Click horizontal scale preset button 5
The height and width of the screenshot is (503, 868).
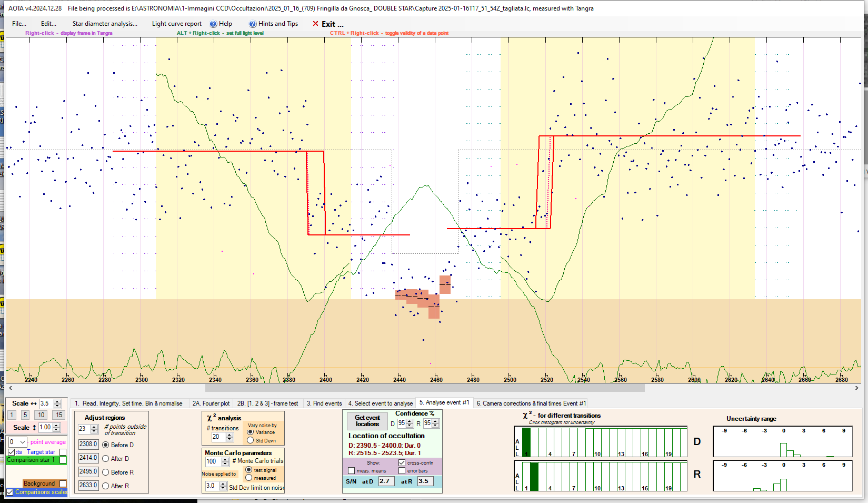pos(25,415)
